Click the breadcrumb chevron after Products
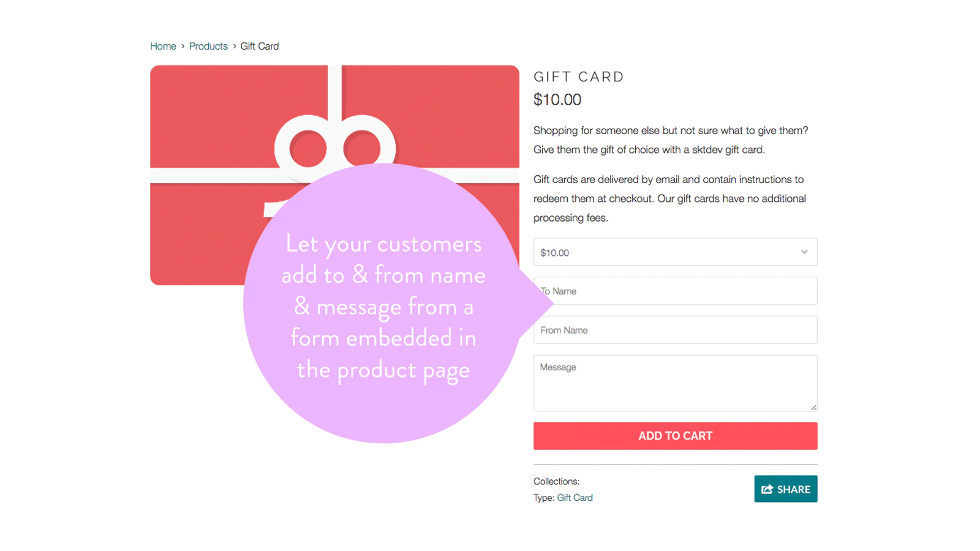The image size is (980, 551). pyautogui.click(x=234, y=46)
